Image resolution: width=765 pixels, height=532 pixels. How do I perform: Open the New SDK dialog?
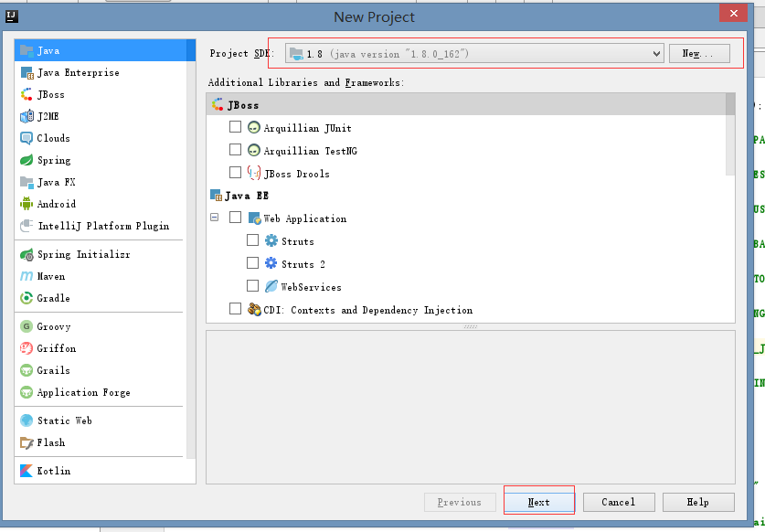[698, 53]
